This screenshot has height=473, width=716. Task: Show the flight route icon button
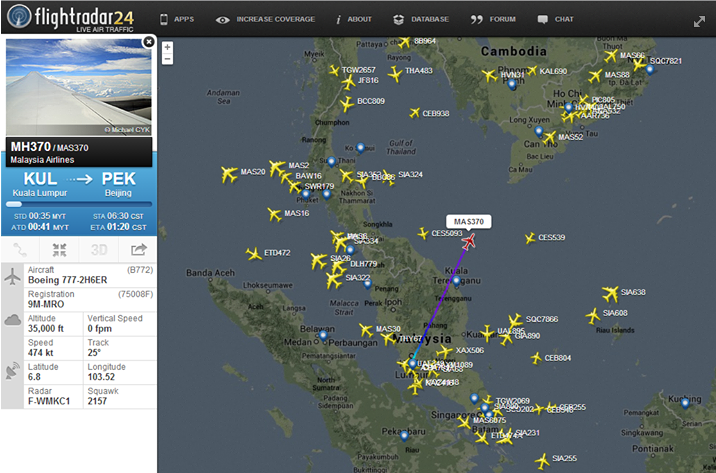(21, 249)
